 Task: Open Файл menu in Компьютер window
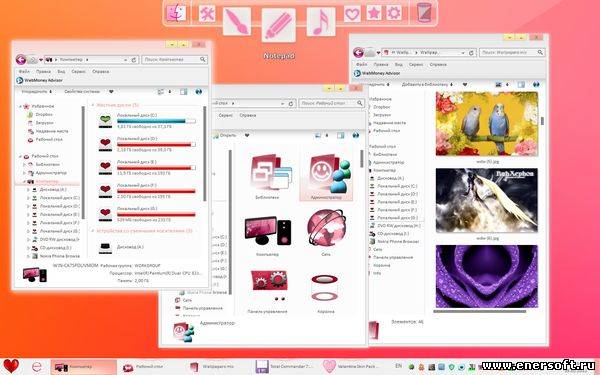[24, 72]
